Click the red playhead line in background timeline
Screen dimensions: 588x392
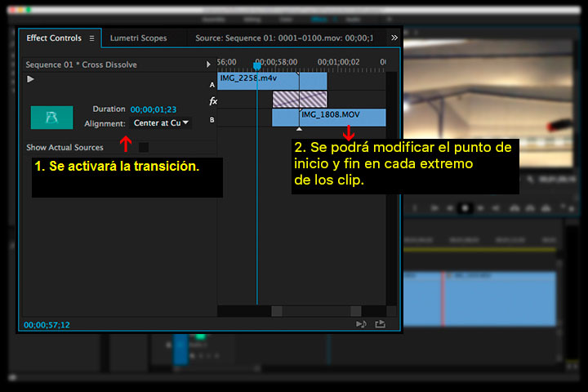(443, 299)
